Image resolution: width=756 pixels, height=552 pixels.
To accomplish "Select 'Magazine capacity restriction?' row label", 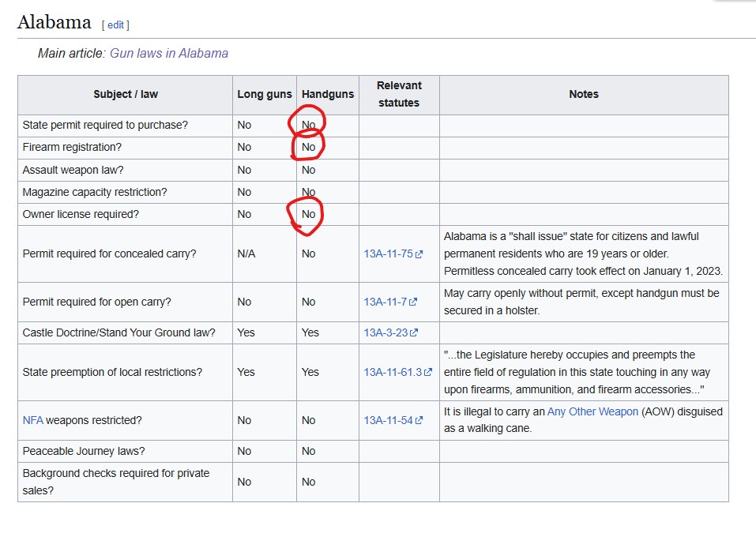I will point(95,193).
